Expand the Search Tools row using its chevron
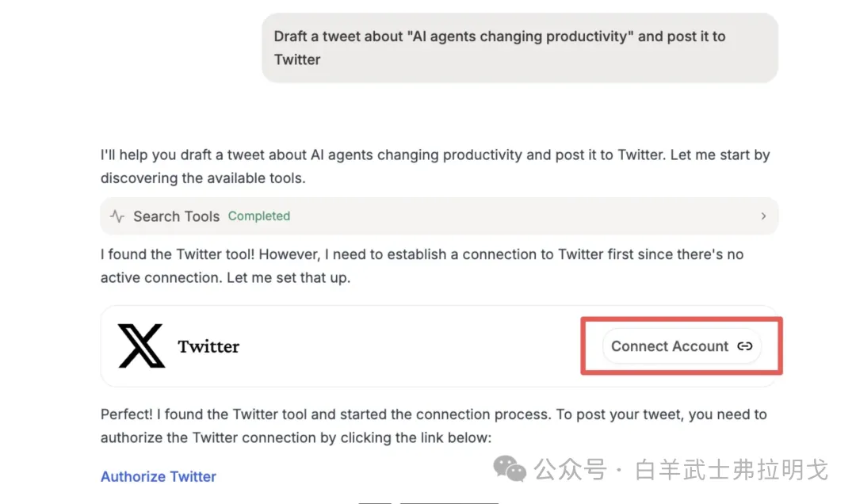This screenshot has width=856, height=504. coord(763,216)
